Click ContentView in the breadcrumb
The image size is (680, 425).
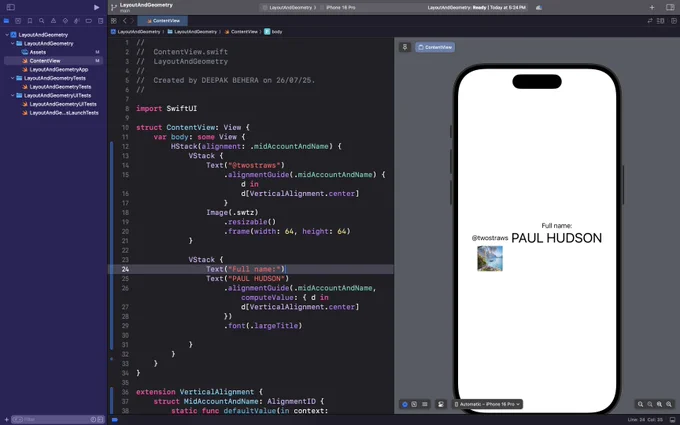point(241,32)
